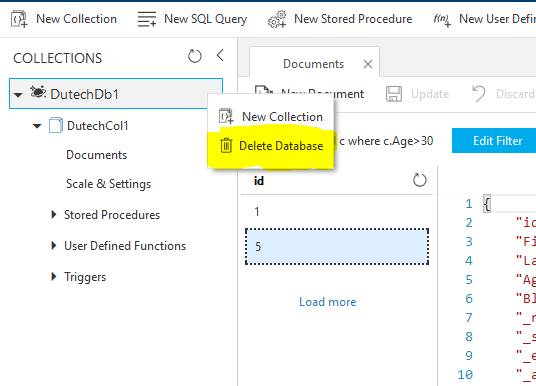The image size is (536, 386).
Task: Expand the Triggers node
Action: pos(54,276)
